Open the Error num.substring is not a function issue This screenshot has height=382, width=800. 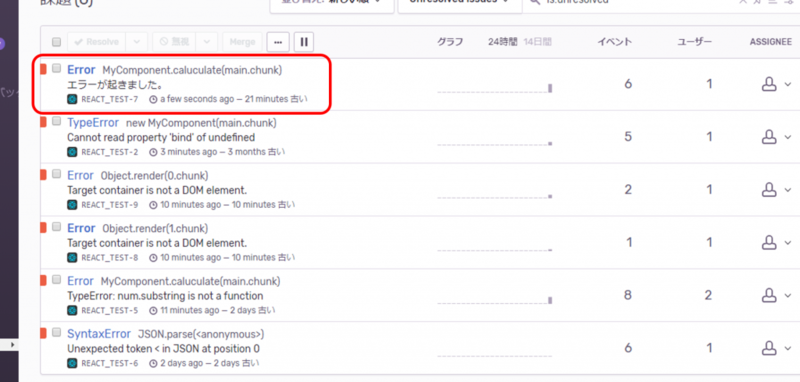[81, 281]
